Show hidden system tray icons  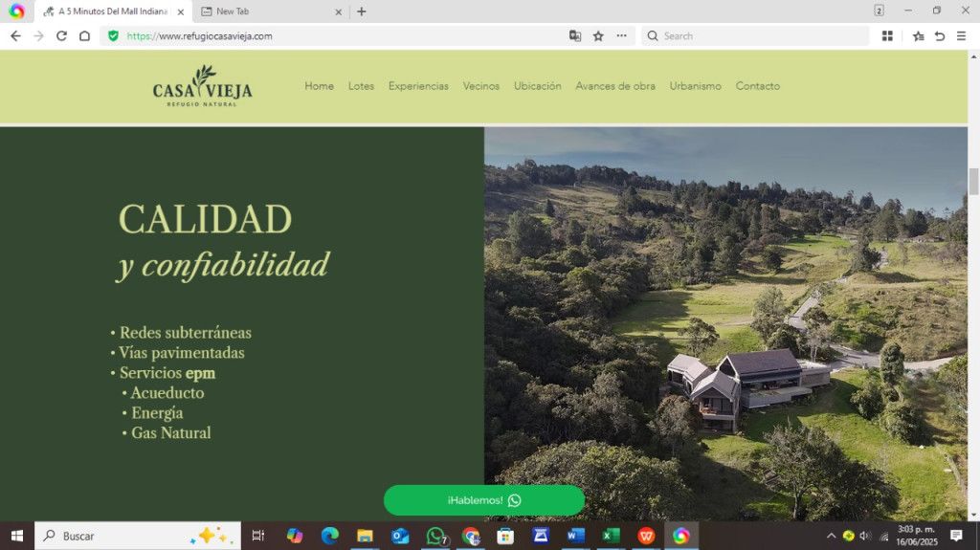tap(831, 536)
